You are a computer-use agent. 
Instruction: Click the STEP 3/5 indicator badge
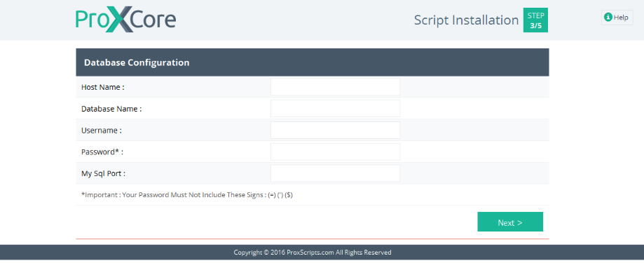coord(535,20)
